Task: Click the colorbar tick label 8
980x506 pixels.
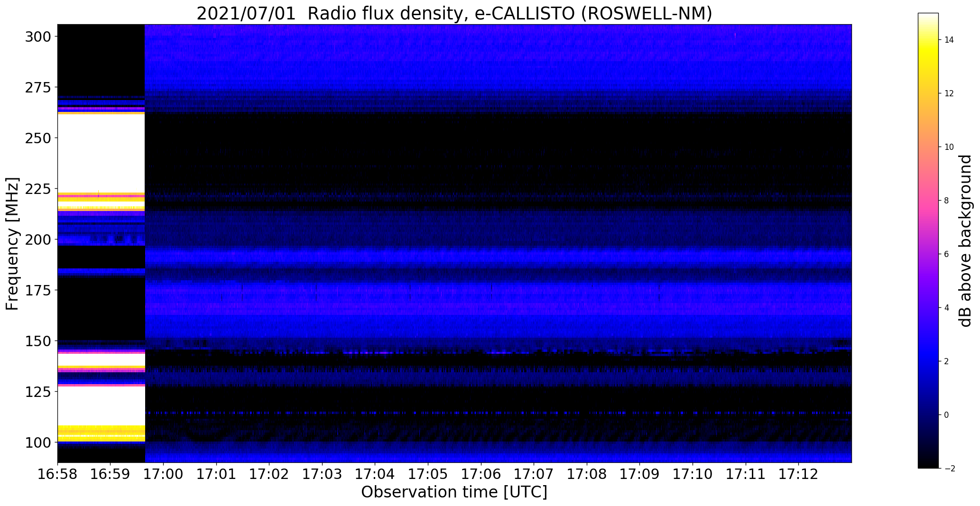Action: click(x=947, y=201)
